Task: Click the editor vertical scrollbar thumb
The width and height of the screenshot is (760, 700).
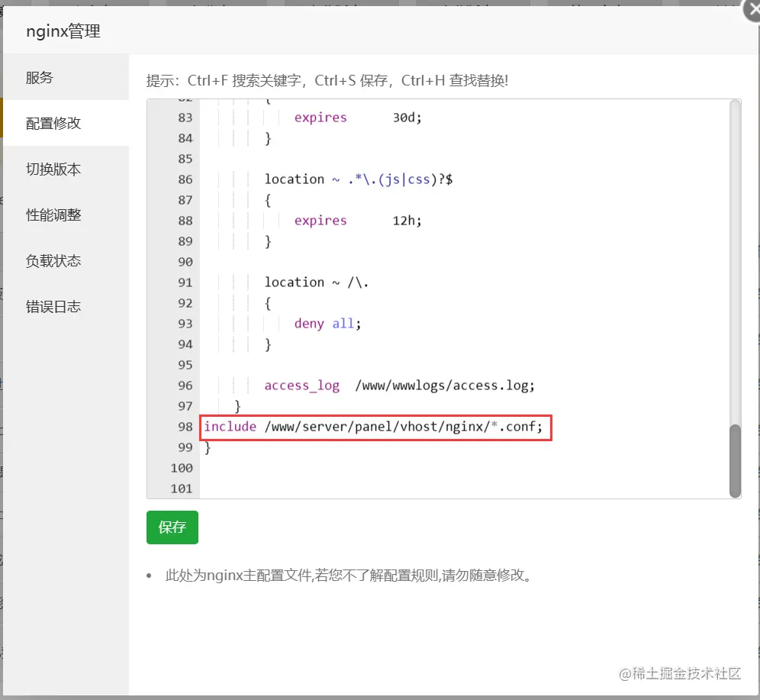Action: 735,460
